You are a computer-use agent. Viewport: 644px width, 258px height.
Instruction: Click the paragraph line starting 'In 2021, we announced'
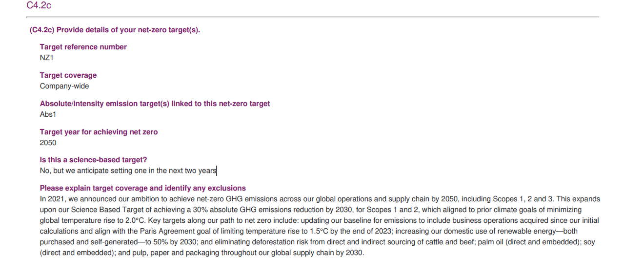point(320,199)
